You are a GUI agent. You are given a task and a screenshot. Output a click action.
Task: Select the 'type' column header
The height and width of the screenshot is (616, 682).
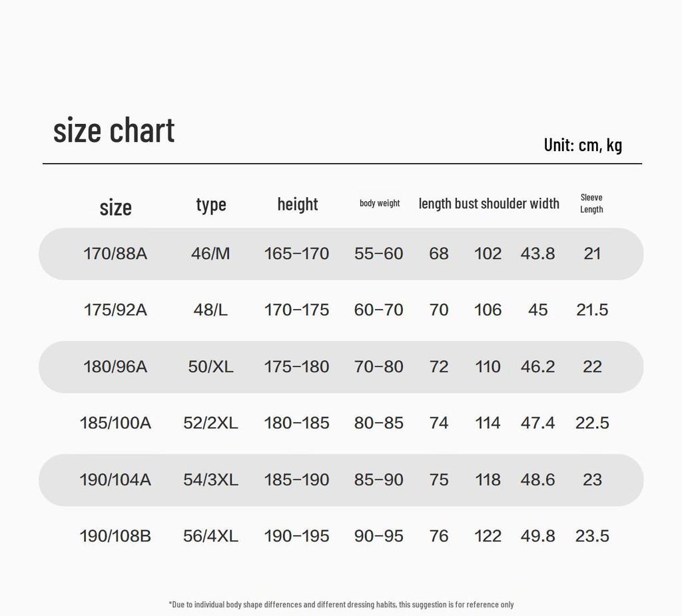[x=211, y=204]
